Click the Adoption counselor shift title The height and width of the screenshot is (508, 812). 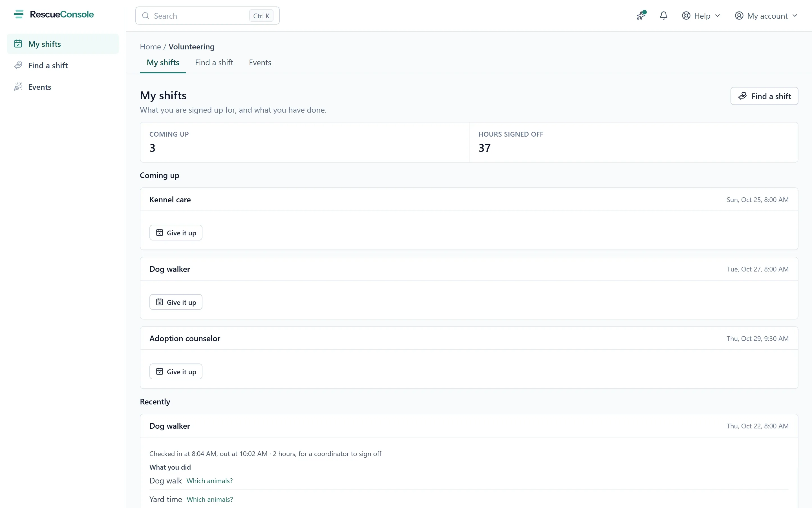(x=185, y=339)
